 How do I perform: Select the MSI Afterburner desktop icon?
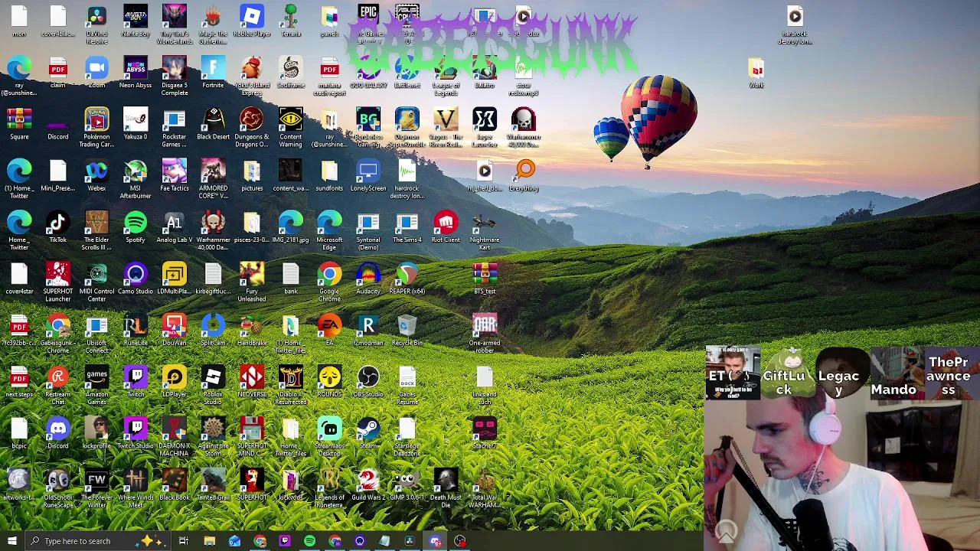click(x=136, y=179)
